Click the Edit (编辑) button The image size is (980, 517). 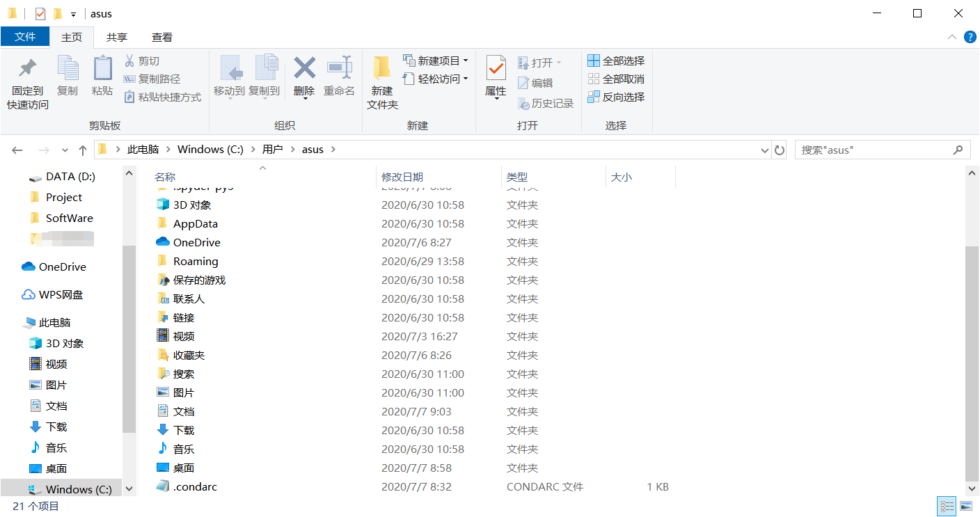535,83
